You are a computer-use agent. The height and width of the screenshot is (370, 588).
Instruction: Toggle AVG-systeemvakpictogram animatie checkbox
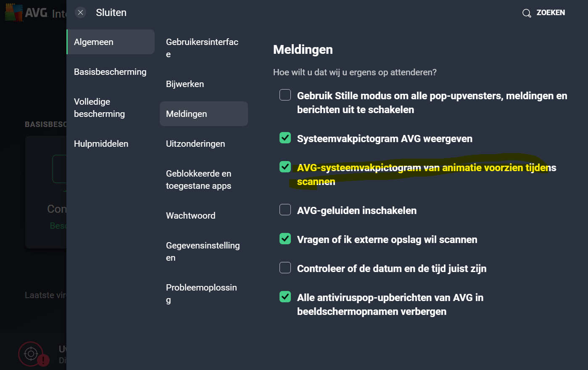click(x=285, y=167)
